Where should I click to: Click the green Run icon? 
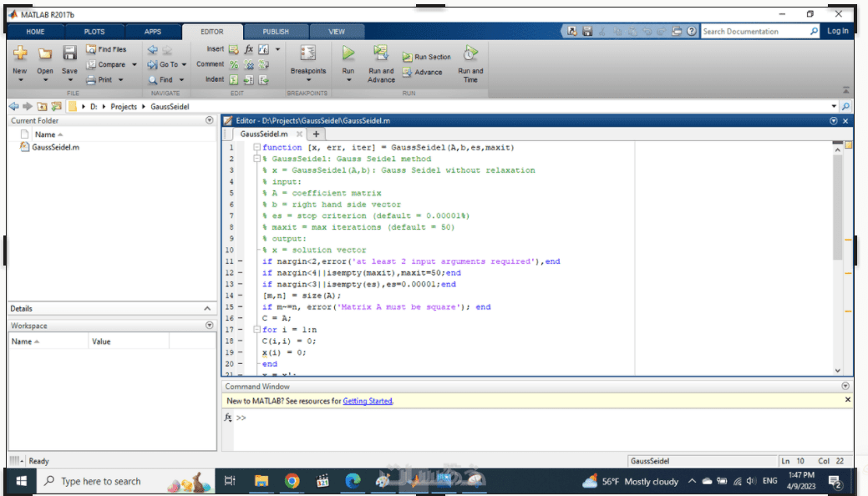tap(348, 53)
